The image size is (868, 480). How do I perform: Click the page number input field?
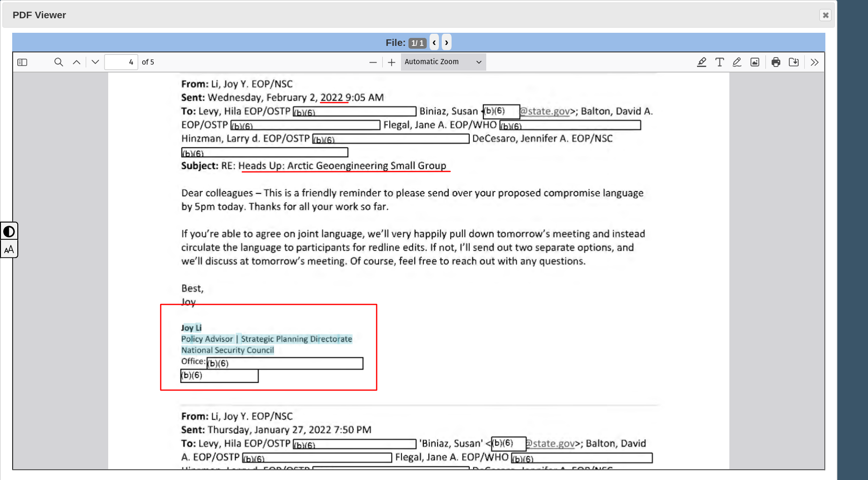[x=121, y=62]
